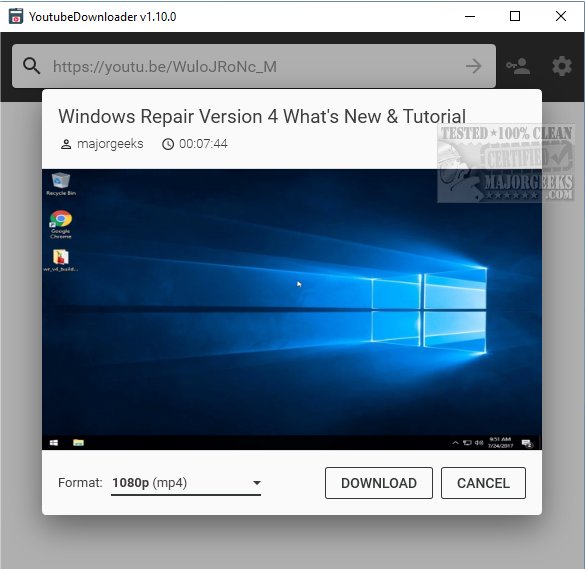
Task: Click the YoutubeDownloader app icon in title bar
Action: click(x=16, y=16)
